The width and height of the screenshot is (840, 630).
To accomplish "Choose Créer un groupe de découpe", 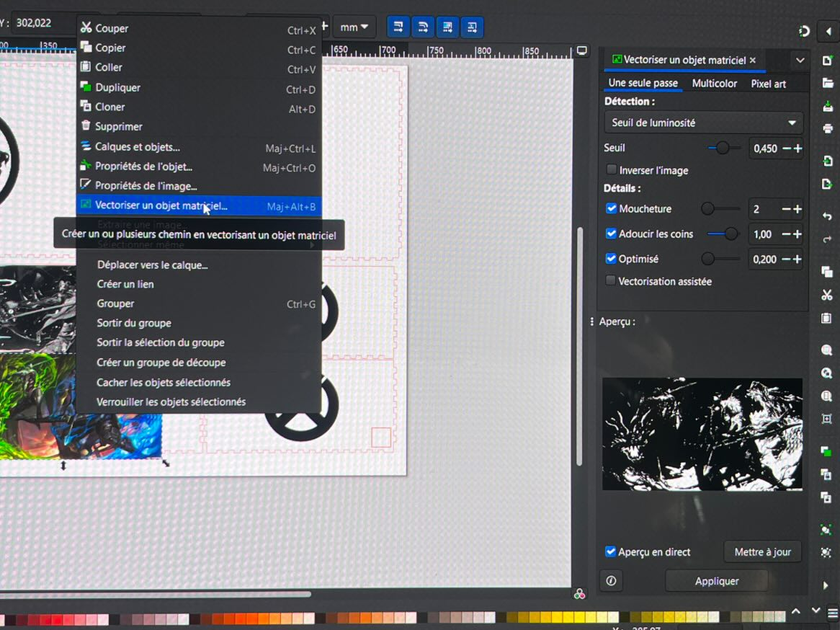I will (199, 363).
